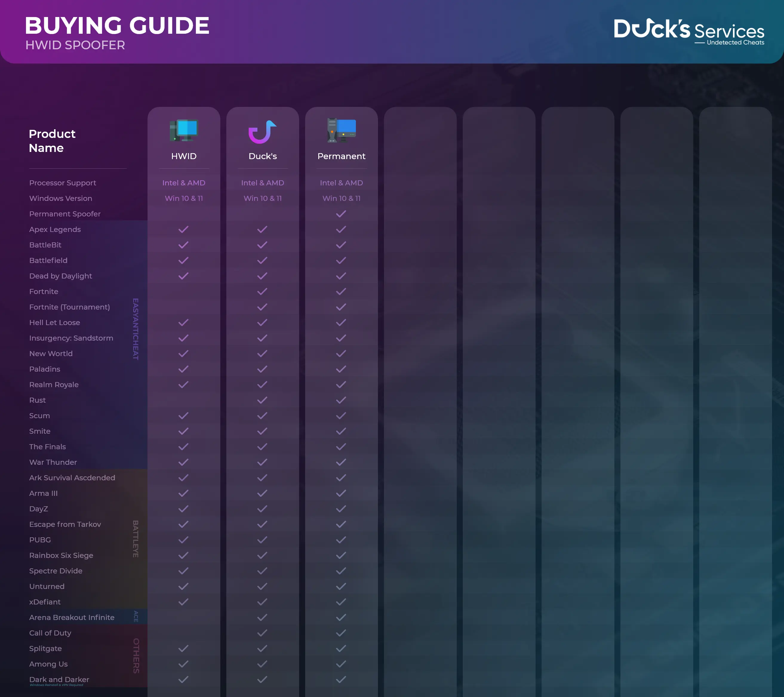The image size is (784, 697).
Task: Click the BATTLEYE vertical section label
Action: point(136,538)
